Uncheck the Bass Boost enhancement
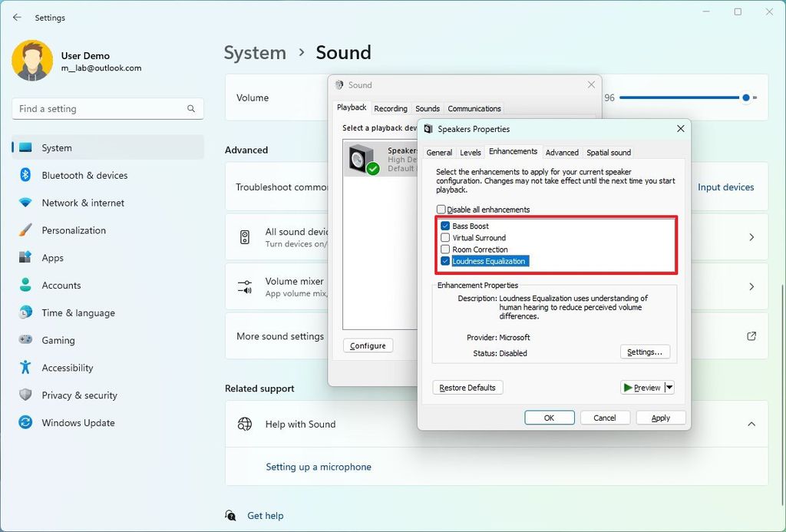Screen dimensions: 786x532 444,225
